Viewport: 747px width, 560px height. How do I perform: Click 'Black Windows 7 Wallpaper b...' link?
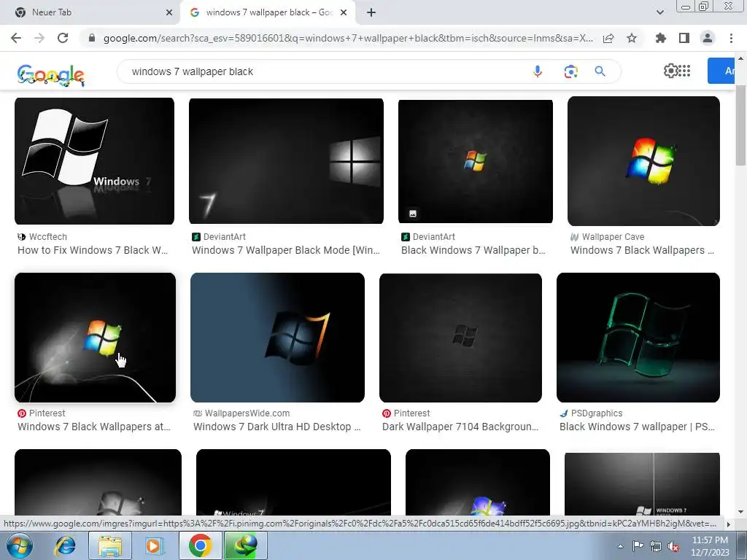click(473, 250)
